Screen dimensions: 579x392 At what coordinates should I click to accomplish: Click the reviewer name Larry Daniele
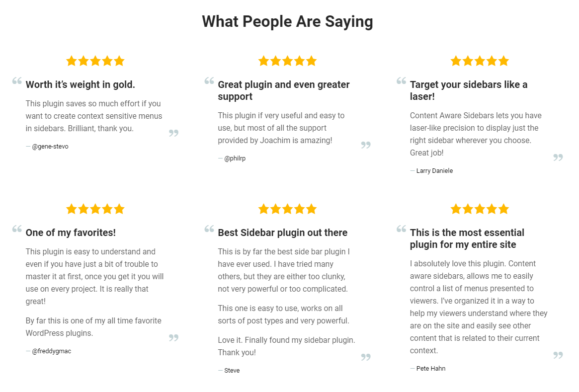[x=434, y=171]
